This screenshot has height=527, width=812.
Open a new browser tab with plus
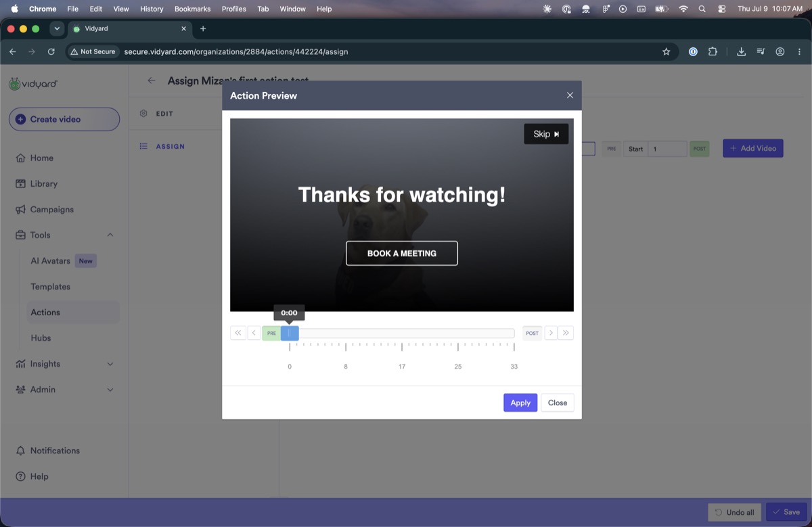(203, 28)
